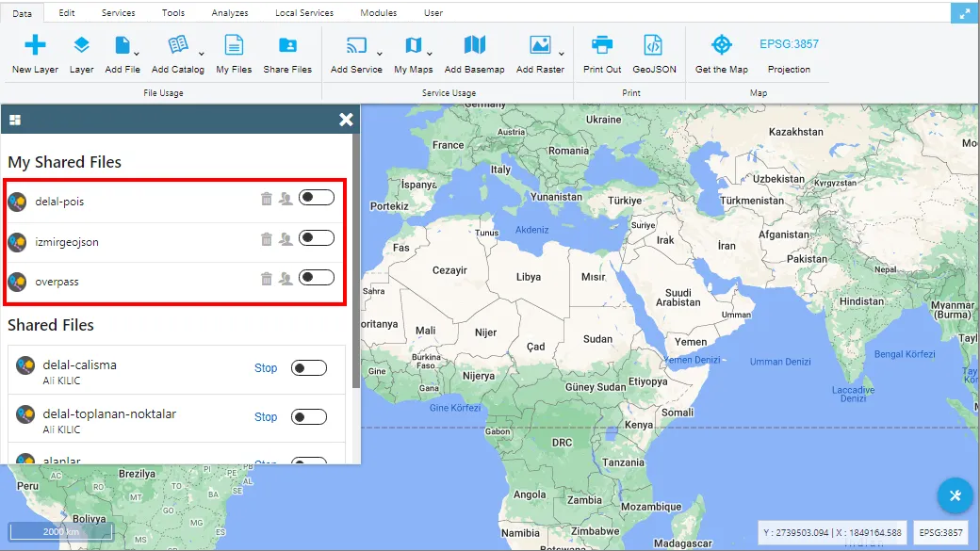Toggle the delal-toplanan-noktalar switch
Viewport: 980px width, 551px height.
(309, 416)
